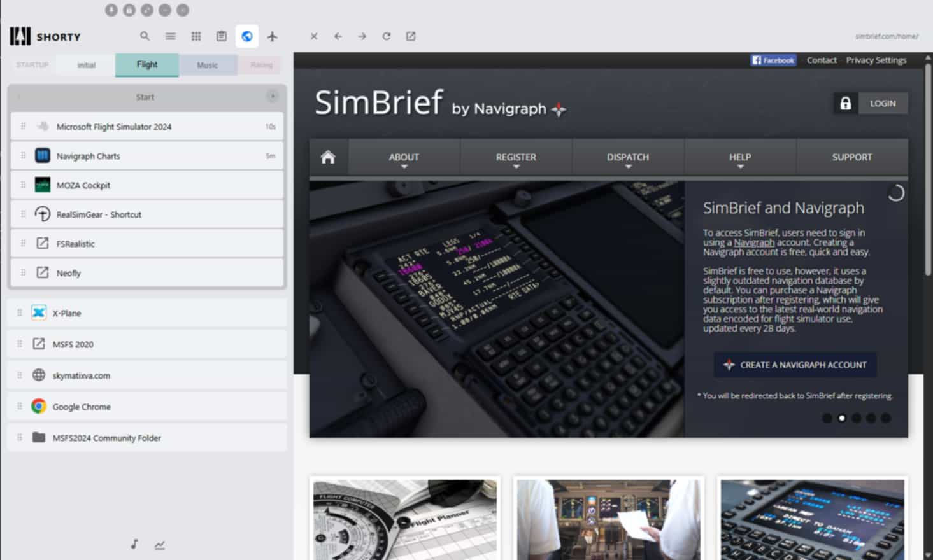Launch Microsoft Flight Simulator 2024 entry
933x560 pixels.
click(147, 127)
